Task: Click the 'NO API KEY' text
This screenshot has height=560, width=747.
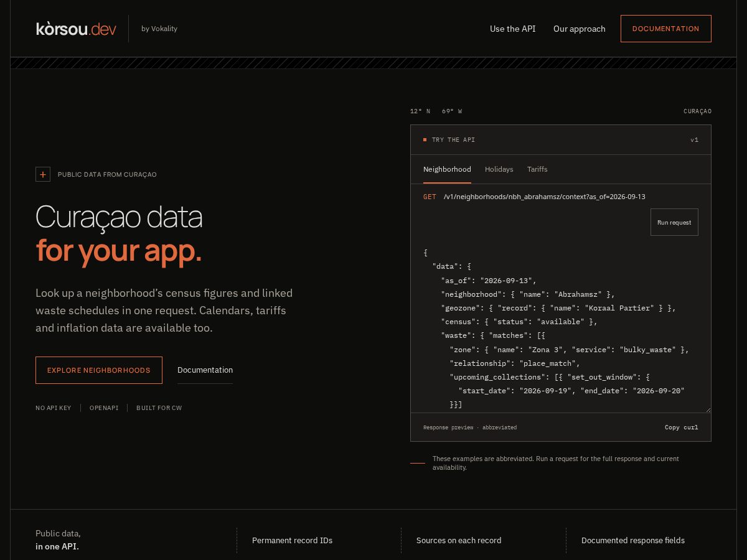Action: click(54, 408)
